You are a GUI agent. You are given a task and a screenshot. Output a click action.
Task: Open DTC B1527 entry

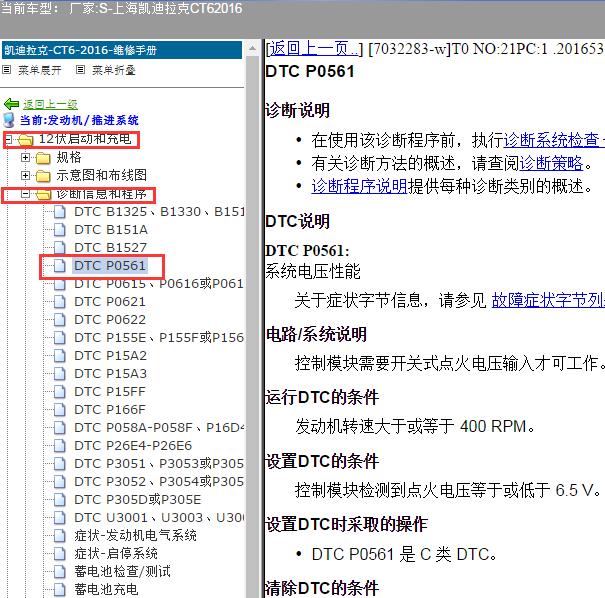(x=110, y=248)
